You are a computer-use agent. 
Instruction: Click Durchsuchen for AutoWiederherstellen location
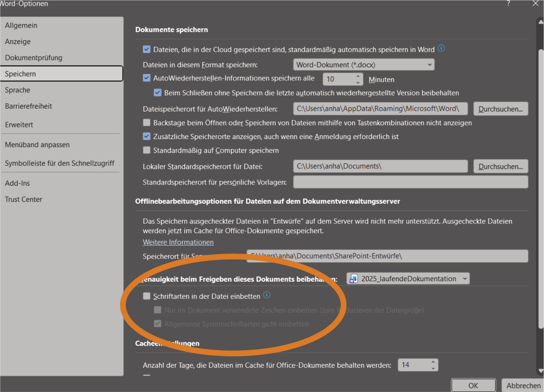(x=500, y=109)
